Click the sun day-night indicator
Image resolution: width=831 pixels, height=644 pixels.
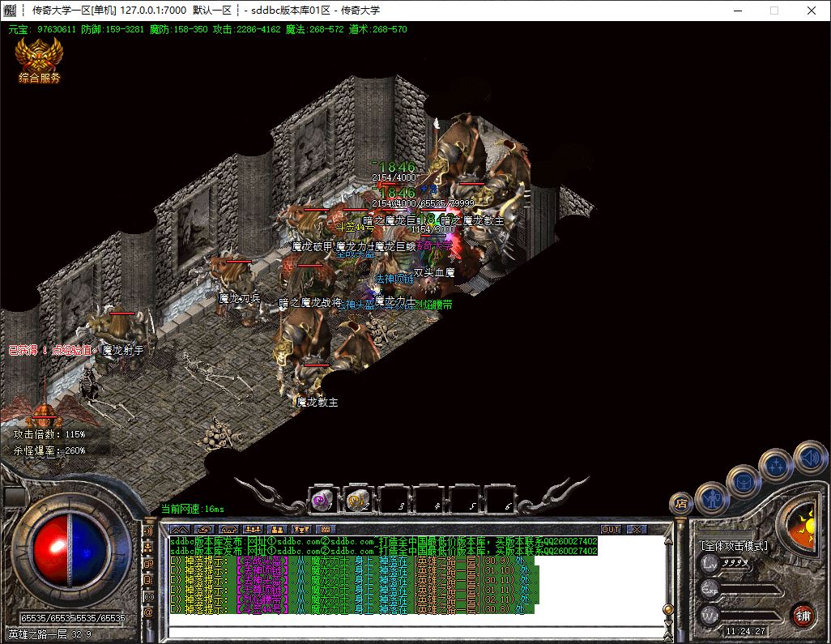(x=803, y=526)
